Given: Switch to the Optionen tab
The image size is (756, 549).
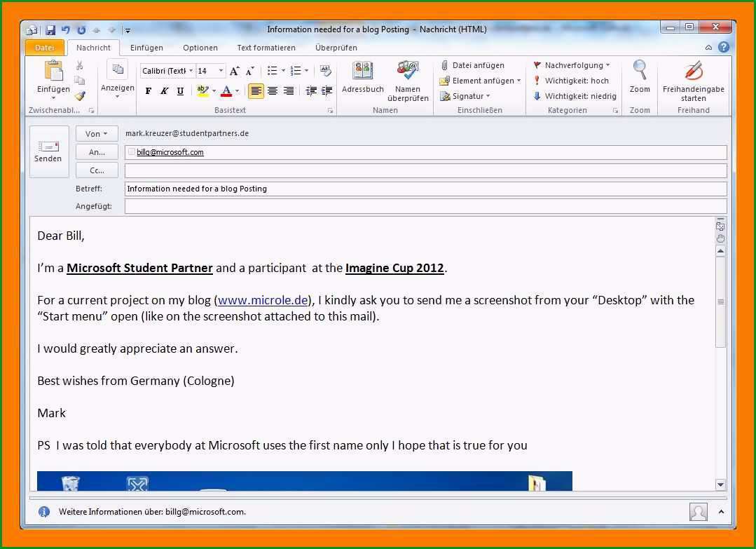Looking at the screenshot, I should click(200, 48).
